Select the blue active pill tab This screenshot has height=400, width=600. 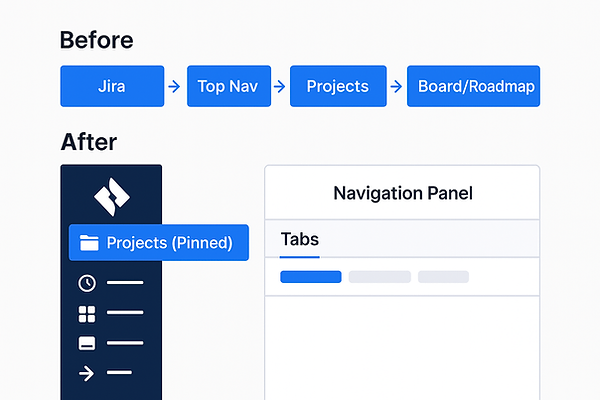point(311,277)
